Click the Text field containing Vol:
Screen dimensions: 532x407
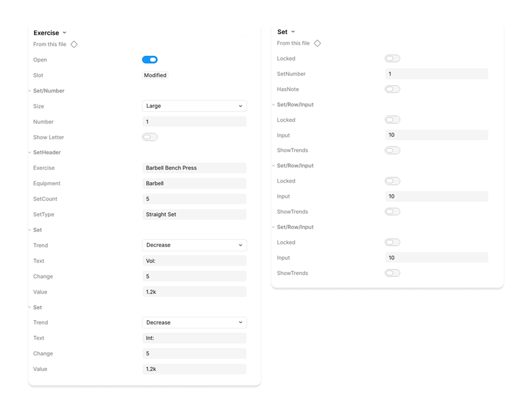(194, 261)
